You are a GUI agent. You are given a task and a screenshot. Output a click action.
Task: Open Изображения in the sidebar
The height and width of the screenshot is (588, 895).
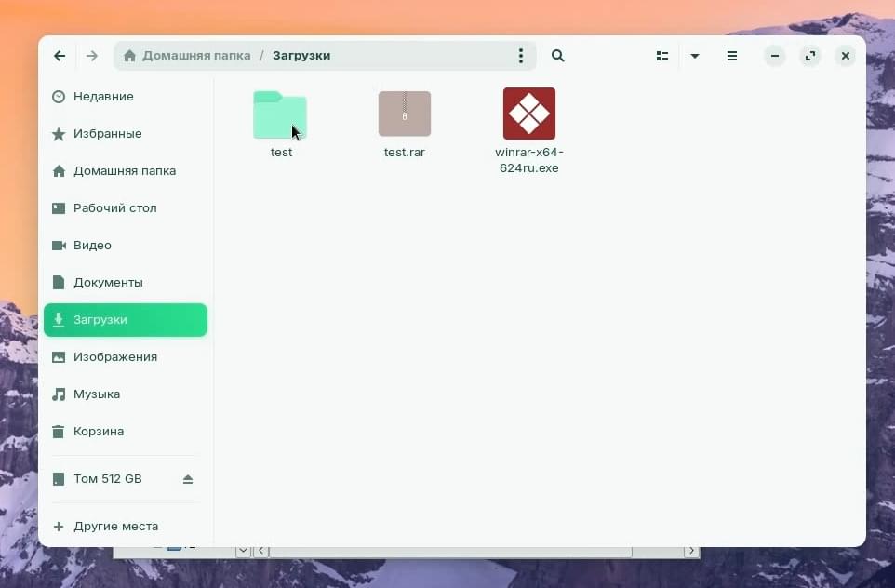(126, 356)
